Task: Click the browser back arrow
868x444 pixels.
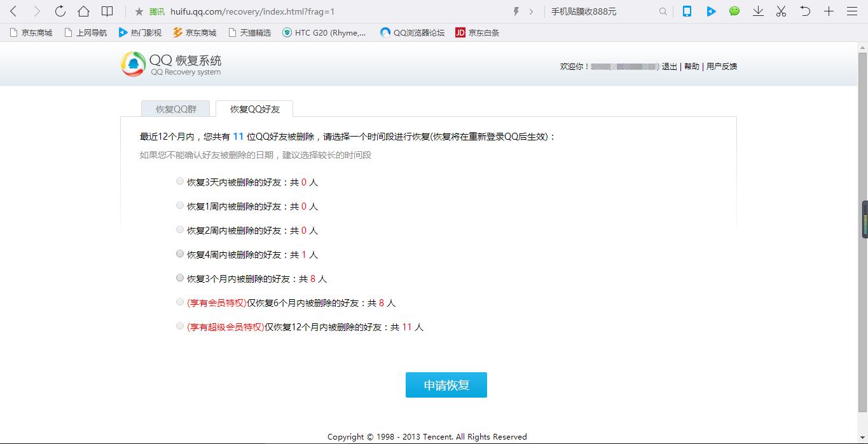Action: click(13, 11)
